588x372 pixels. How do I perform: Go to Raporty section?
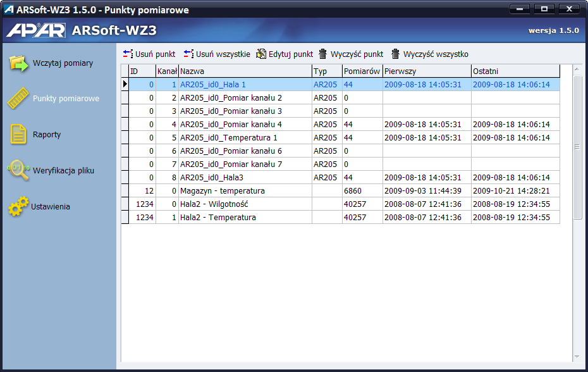47,134
